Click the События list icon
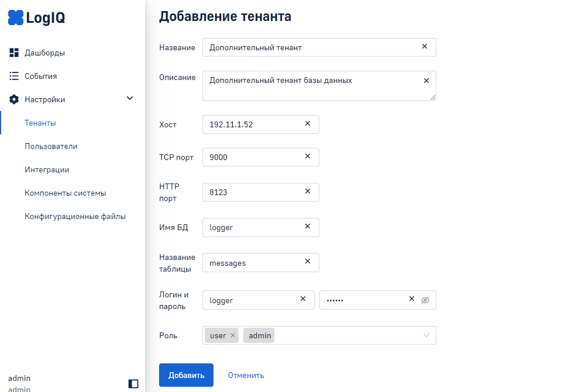The image size is (575, 392). pos(15,76)
